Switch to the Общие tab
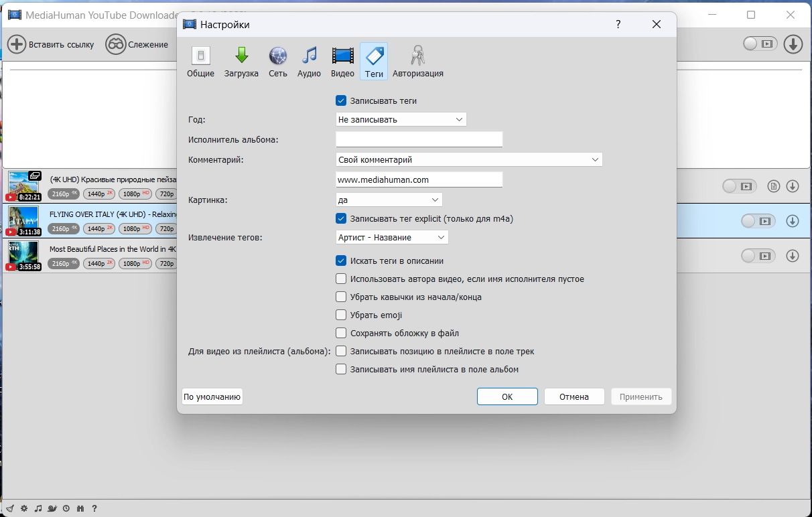The image size is (812, 517). click(200, 62)
